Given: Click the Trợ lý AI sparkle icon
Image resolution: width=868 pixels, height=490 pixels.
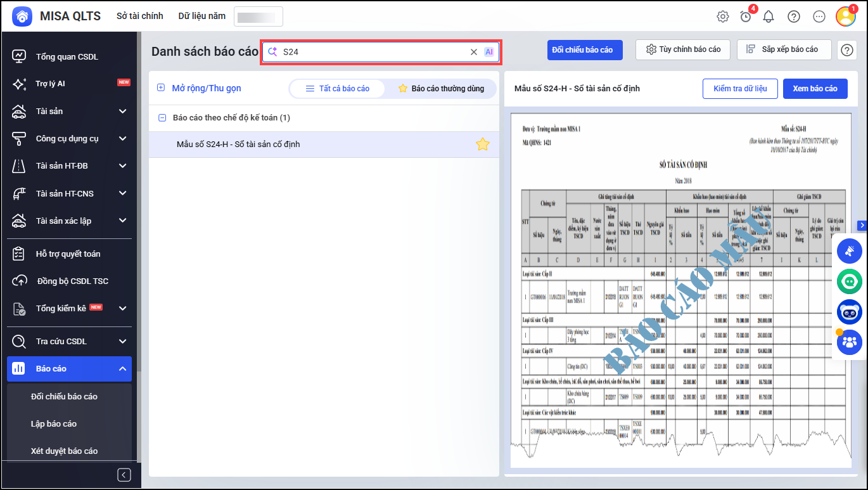Looking at the screenshot, I should 19,84.
